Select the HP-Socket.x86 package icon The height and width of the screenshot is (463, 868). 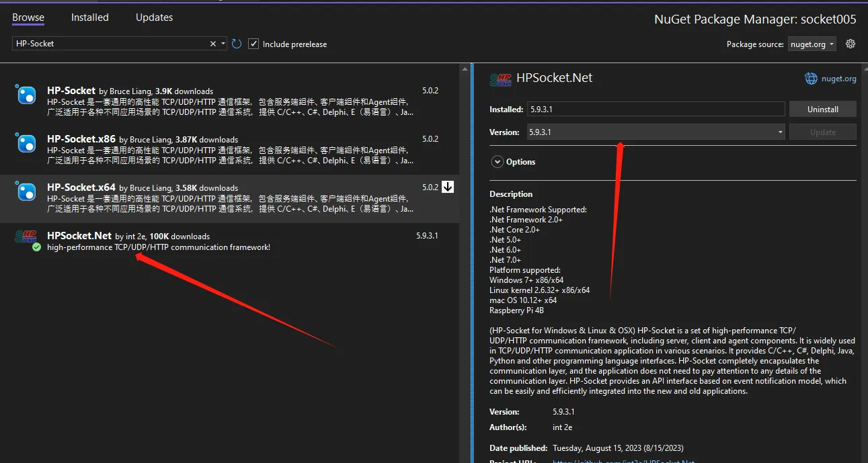coord(26,144)
